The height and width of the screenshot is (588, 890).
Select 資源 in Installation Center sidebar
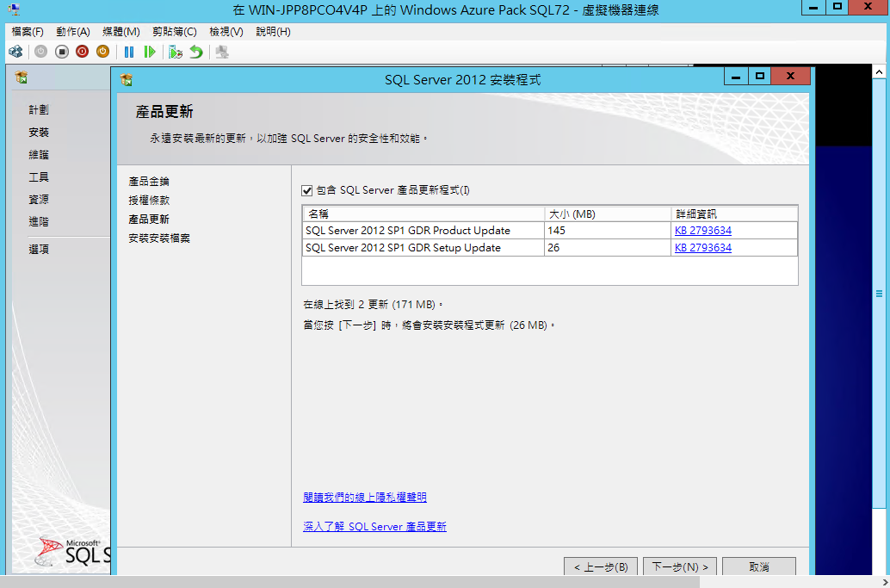coord(39,199)
